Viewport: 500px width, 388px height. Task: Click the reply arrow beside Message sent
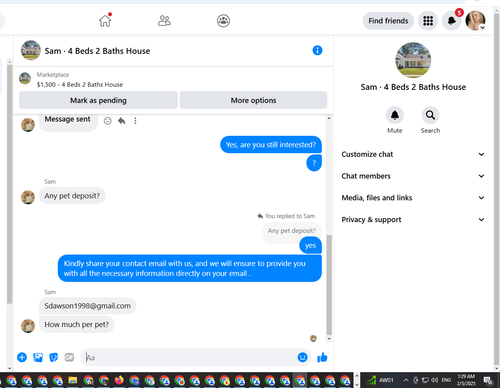(121, 121)
